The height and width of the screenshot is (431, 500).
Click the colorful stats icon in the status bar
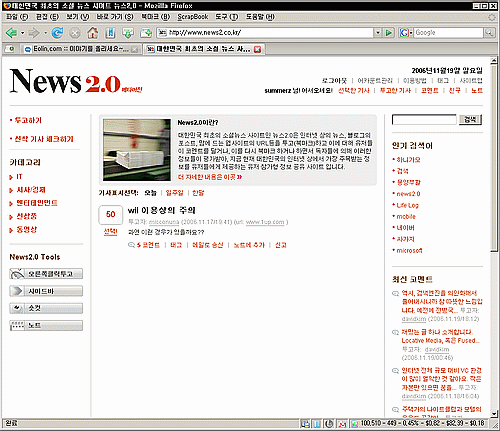(x=355, y=424)
